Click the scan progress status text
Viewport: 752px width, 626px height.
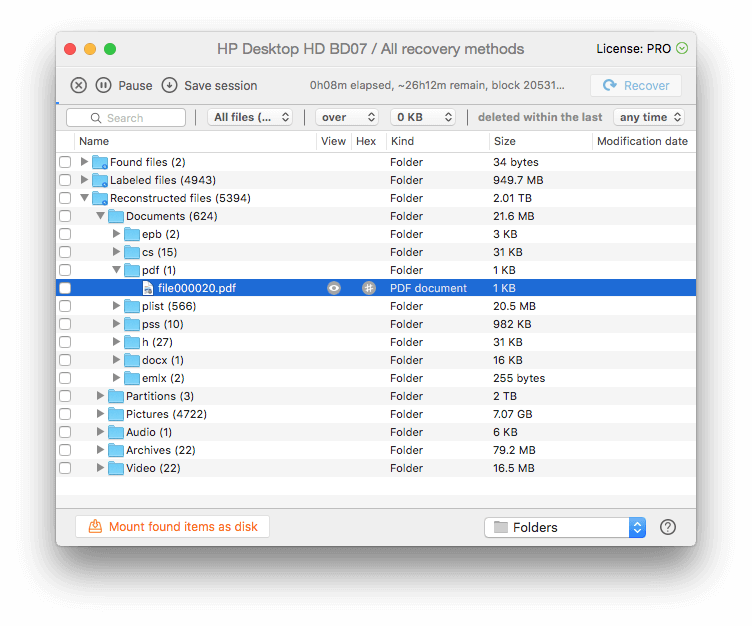437,85
